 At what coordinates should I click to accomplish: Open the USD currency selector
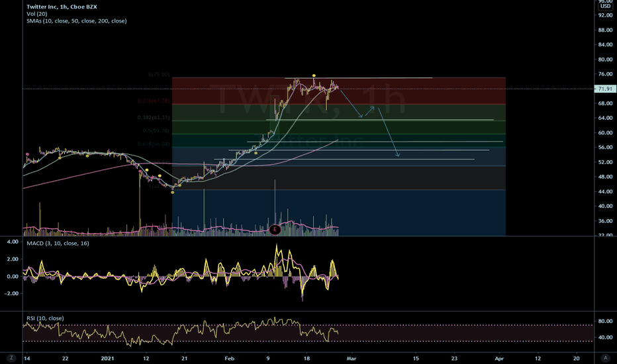pos(605,6)
